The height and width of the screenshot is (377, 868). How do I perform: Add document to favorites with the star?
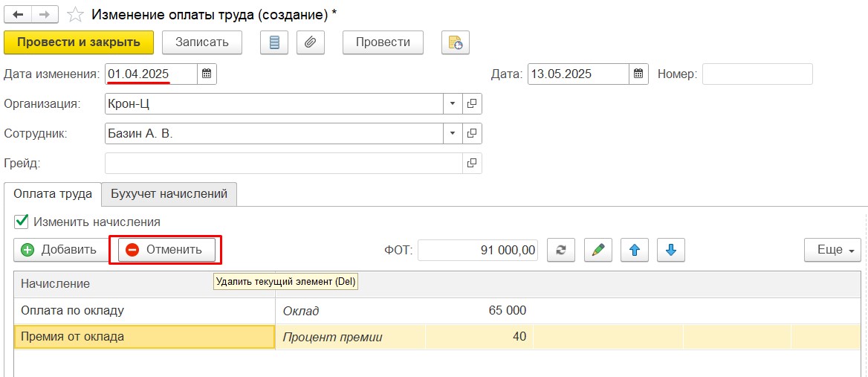(x=75, y=15)
